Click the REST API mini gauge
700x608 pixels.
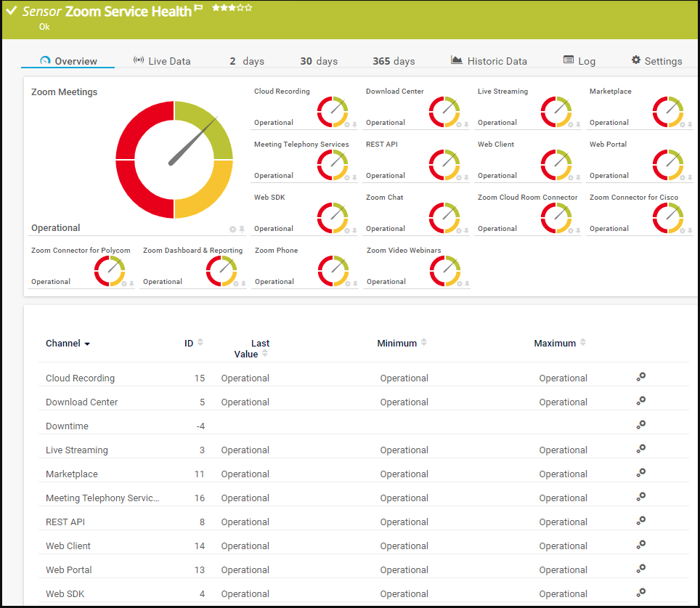pyautogui.click(x=444, y=165)
